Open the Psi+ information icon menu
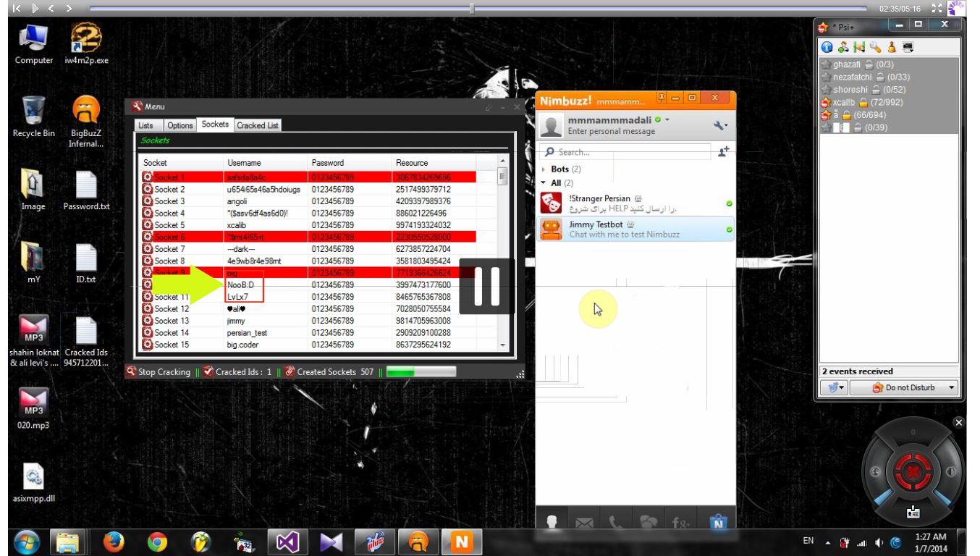The image size is (980, 556). tap(827, 48)
